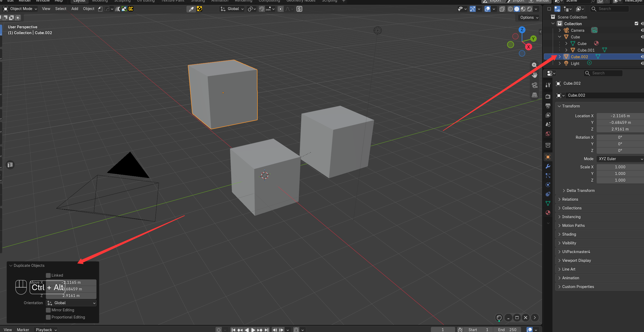Enable Mirror Editing checkbox
The height and width of the screenshot is (332, 644).
pos(48,310)
